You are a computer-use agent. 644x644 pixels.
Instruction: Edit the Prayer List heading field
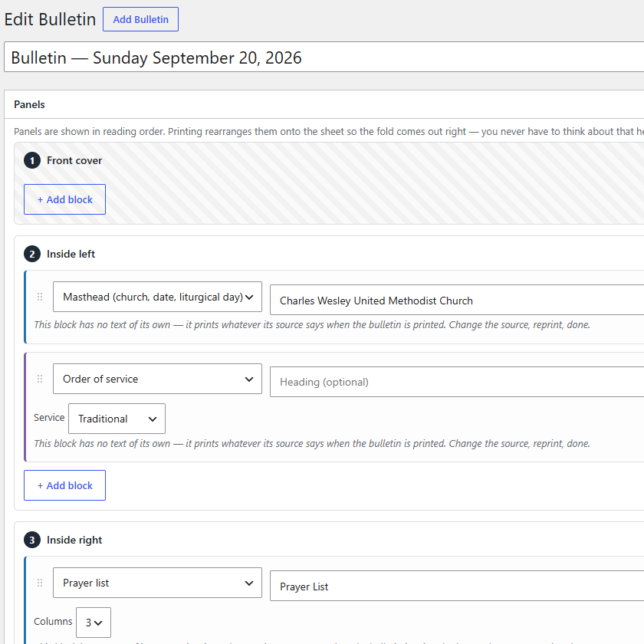click(457, 586)
